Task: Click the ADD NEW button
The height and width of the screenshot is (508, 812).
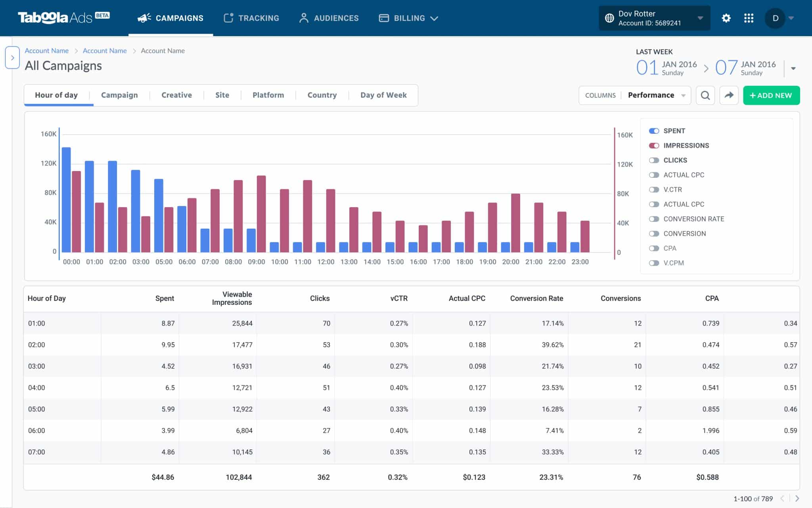Action: coord(771,95)
